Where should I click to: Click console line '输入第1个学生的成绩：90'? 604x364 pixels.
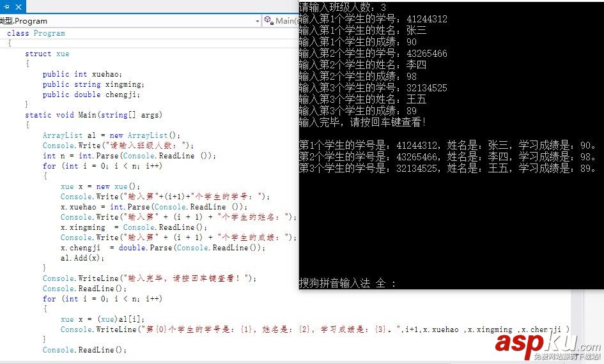[x=358, y=42]
